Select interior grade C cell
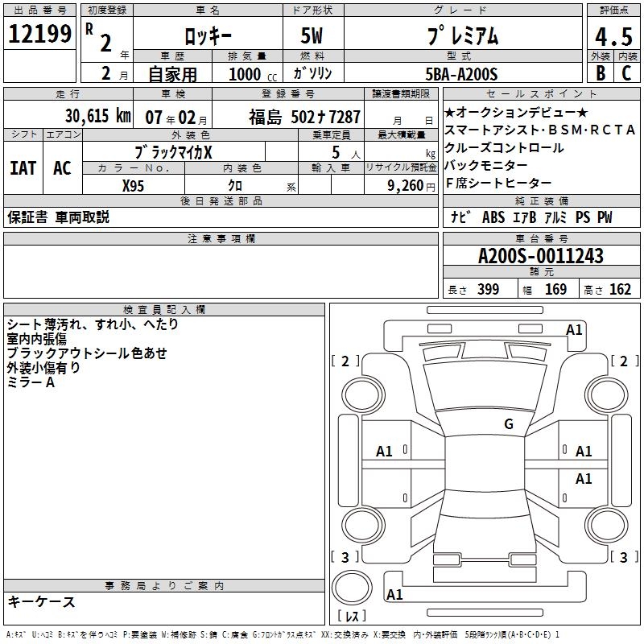The width and height of the screenshot is (644, 644). tap(626, 73)
